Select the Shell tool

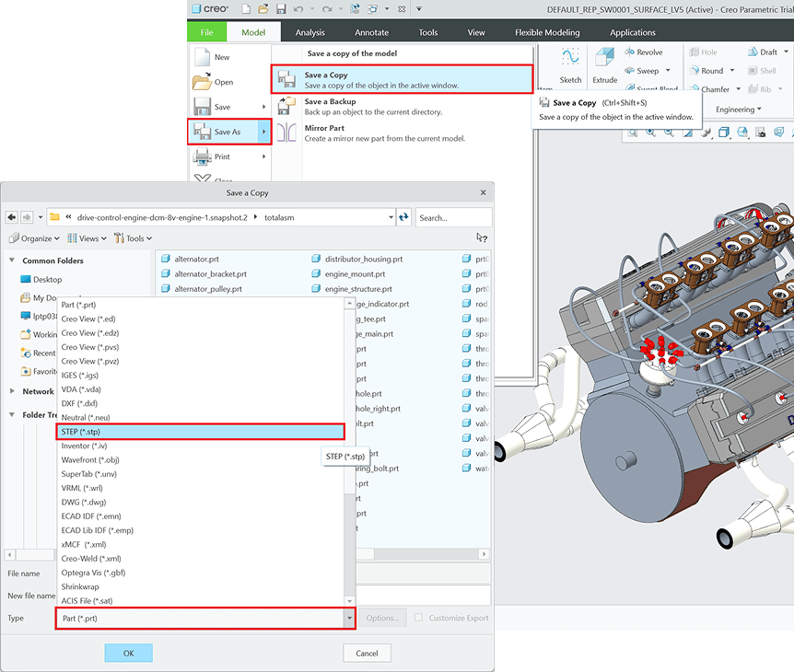762,71
